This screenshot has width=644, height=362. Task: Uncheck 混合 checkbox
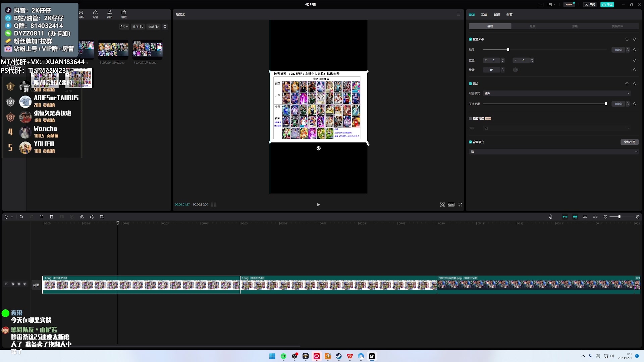(x=470, y=84)
